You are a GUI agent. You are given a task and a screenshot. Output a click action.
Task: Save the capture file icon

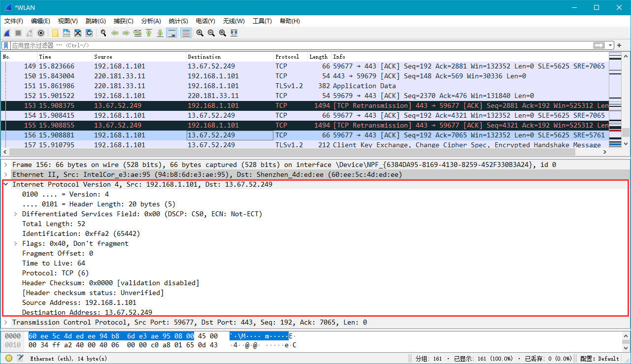click(66, 33)
